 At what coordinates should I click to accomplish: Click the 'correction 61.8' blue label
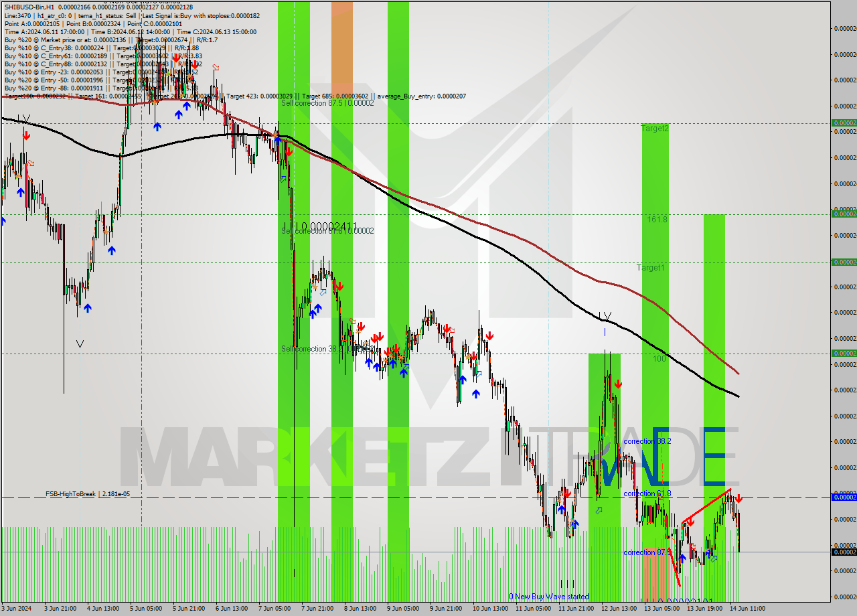(647, 493)
